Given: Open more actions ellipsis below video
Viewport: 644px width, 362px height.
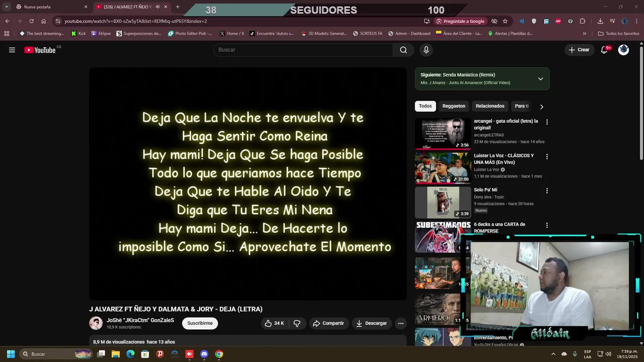Looking at the screenshot, I should click(x=400, y=323).
